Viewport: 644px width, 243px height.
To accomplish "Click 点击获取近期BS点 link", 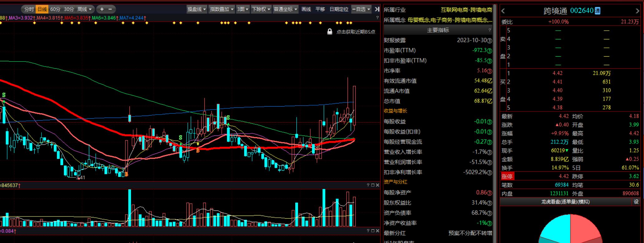I will [x=356, y=32].
